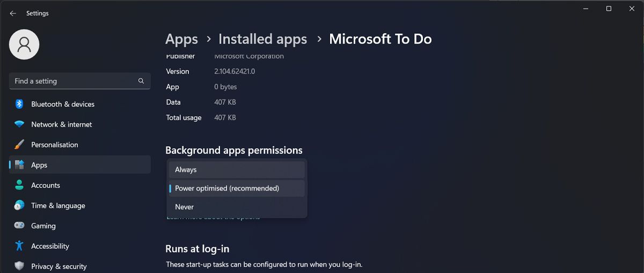Screen dimensions: 644x273
Task: Click the user profile avatar
Action: pyautogui.click(x=24, y=45)
